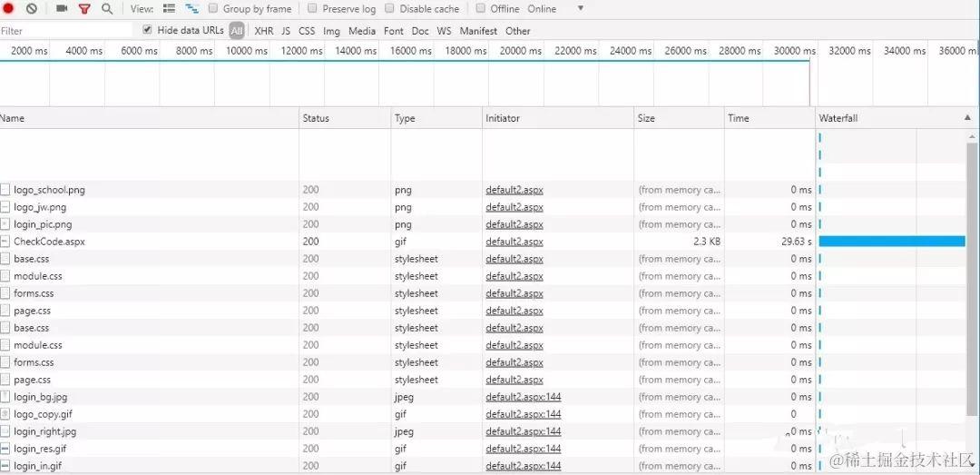The image size is (980, 475).
Task: Sort by the Type column
Action: click(x=436, y=118)
